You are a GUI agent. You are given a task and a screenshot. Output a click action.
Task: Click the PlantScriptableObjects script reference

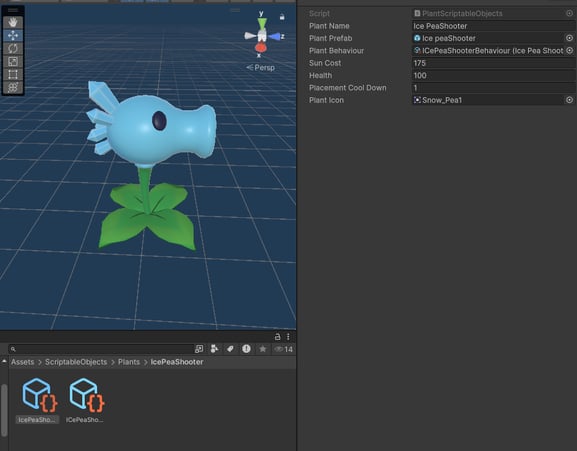(488, 14)
